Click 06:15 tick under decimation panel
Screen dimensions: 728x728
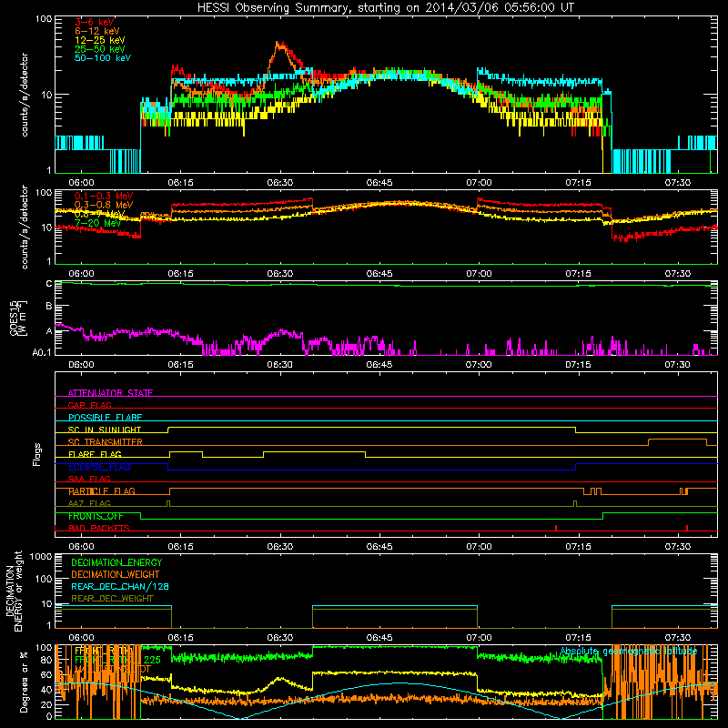180,638
